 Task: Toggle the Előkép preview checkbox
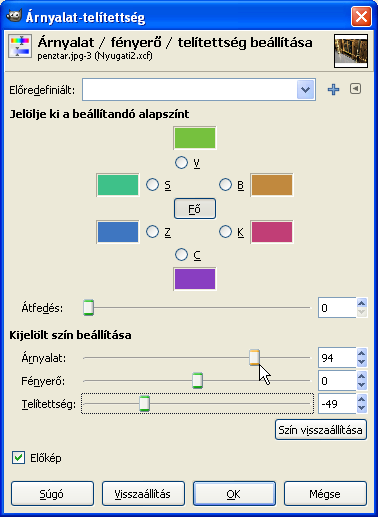coord(18,457)
